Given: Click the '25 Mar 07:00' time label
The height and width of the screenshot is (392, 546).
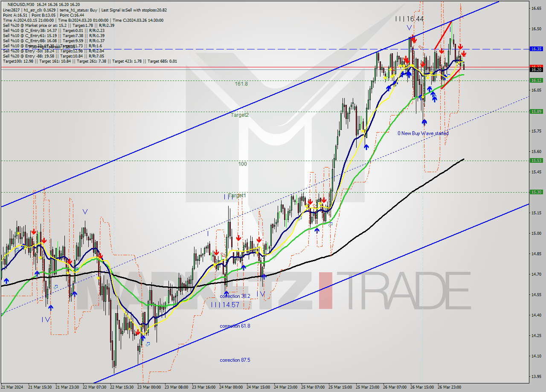Looking at the screenshot, I should click(313, 387).
